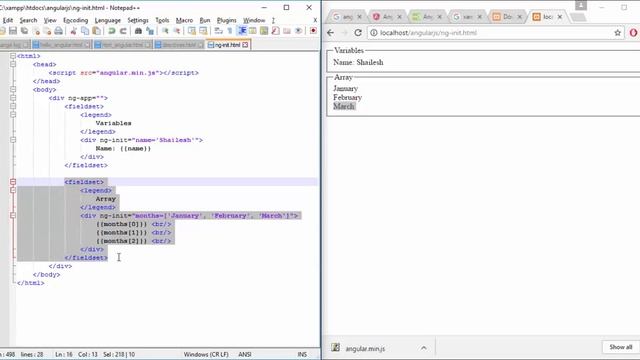Click the Copy toolbar icon

(x=85, y=31)
